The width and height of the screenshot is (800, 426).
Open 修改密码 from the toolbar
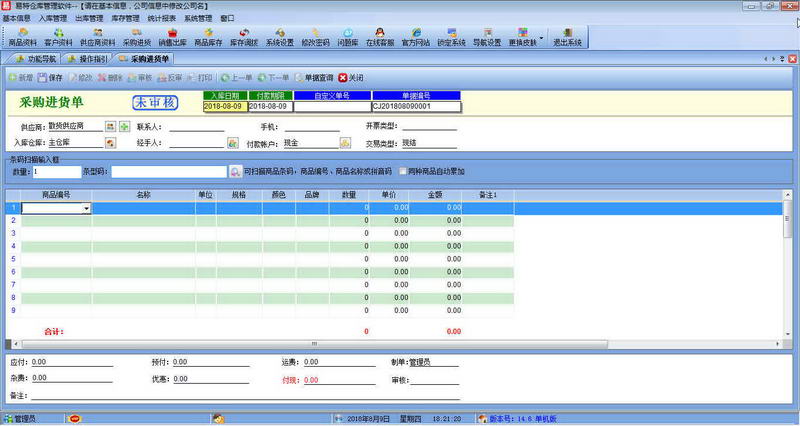(315, 38)
